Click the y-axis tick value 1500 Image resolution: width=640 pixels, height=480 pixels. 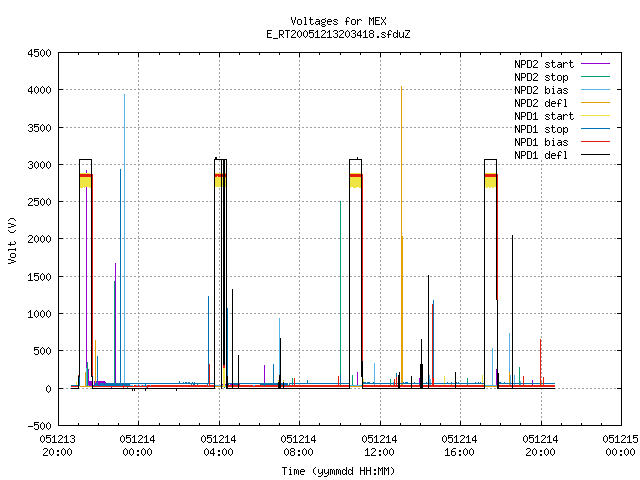click(39, 277)
